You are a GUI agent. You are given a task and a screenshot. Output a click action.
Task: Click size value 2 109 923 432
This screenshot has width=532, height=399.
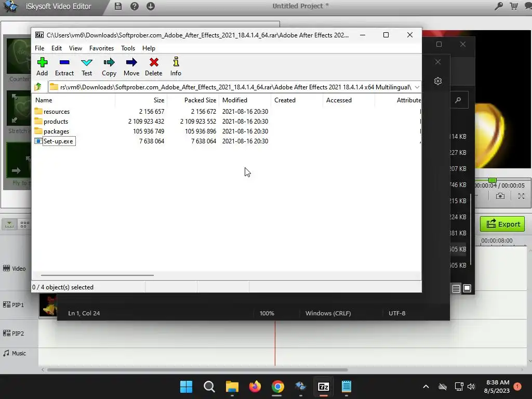pyautogui.click(x=146, y=121)
